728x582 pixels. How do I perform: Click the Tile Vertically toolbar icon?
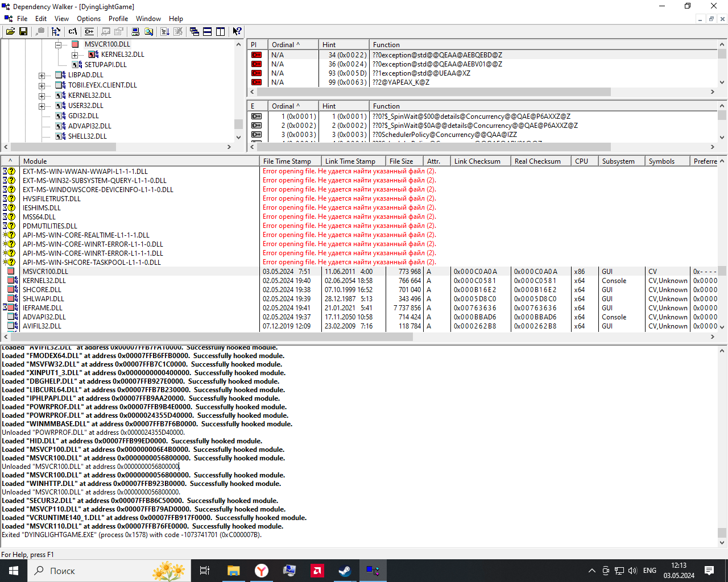point(221,31)
